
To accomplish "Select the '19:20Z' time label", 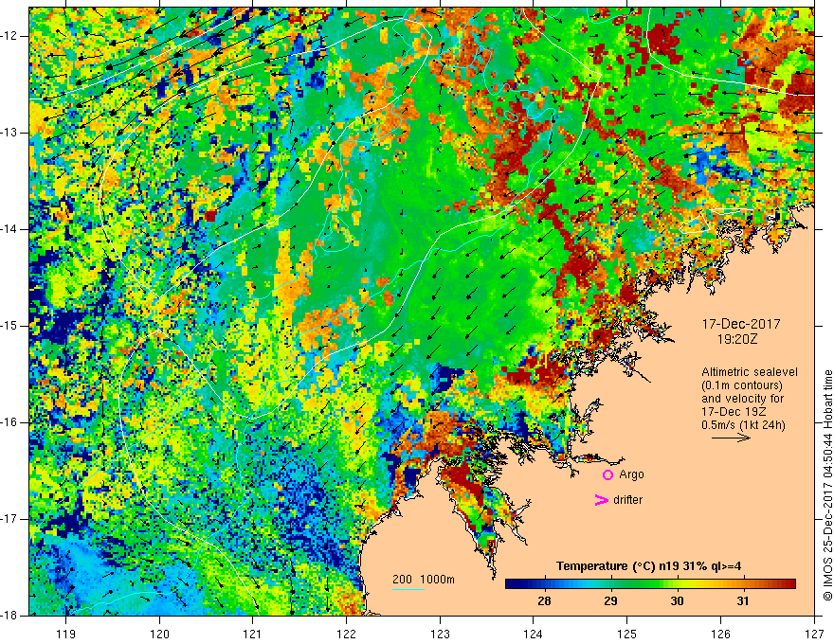I will pos(736,339).
